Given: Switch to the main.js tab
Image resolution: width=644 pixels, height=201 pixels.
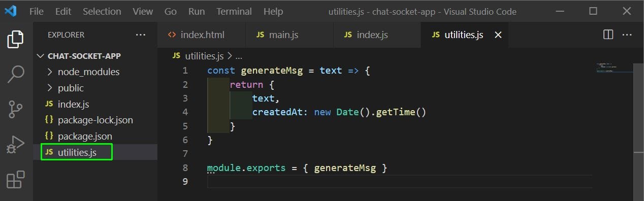Looking at the screenshot, I should [289, 35].
